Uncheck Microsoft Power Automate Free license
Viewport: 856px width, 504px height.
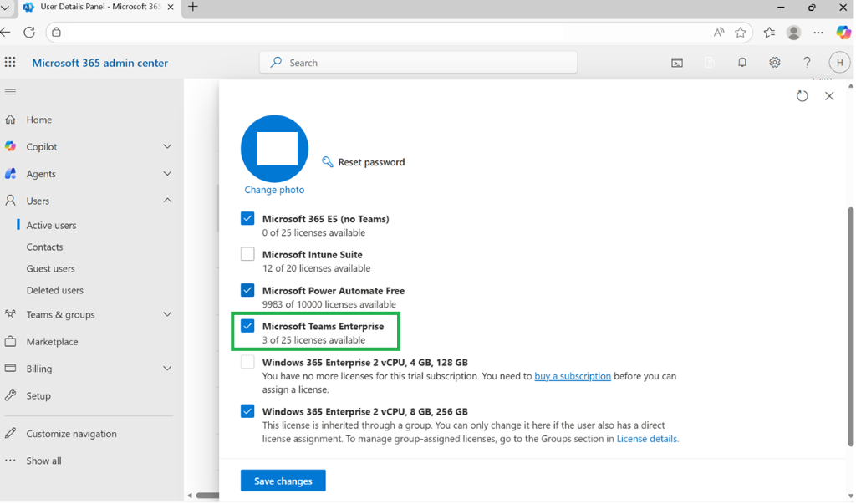(x=247, y=290)
